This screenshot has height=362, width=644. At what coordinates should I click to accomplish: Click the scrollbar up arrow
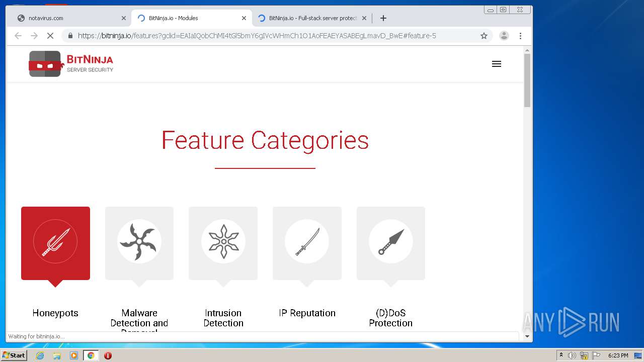pyautogui.click(x=527, y=50)
